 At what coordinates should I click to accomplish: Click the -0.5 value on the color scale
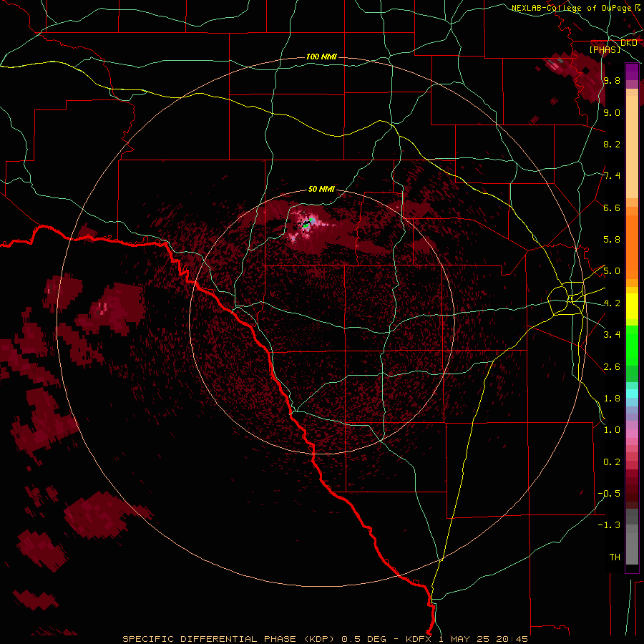click(610, 494)
